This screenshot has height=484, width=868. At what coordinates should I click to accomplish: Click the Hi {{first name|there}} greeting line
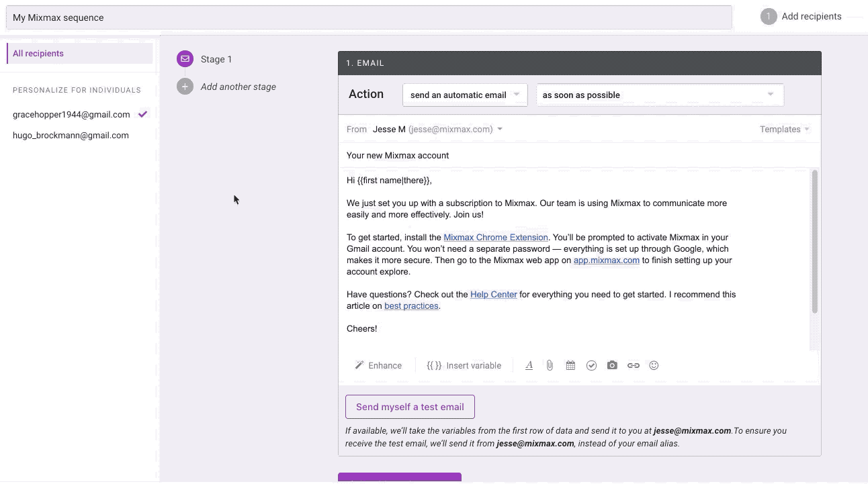(x=389, y=180)
